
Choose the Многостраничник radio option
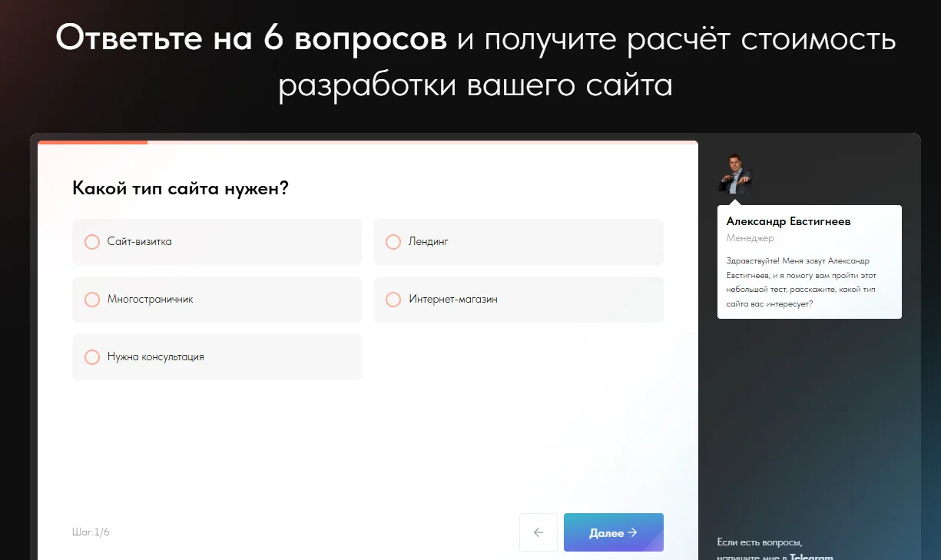[x=217, y=300]
